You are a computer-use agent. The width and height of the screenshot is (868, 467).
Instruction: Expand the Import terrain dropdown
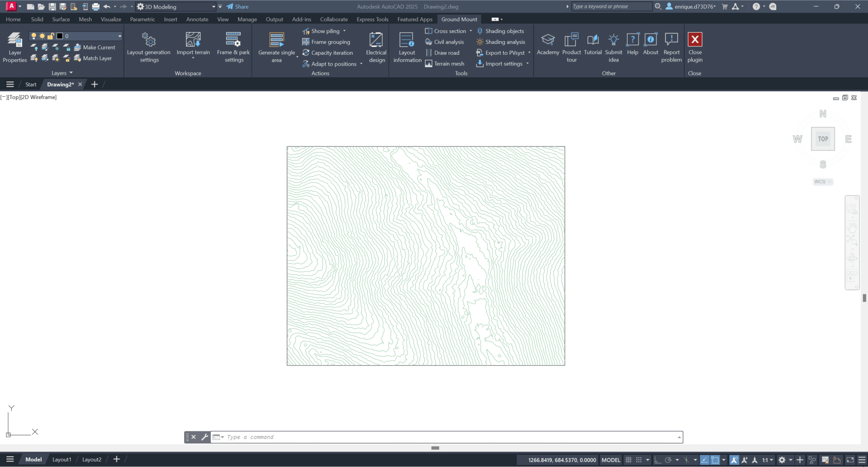coord(193,58)
